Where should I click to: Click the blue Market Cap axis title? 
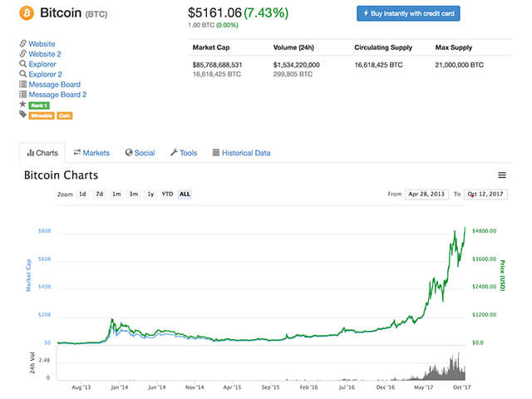coord(28,275)
